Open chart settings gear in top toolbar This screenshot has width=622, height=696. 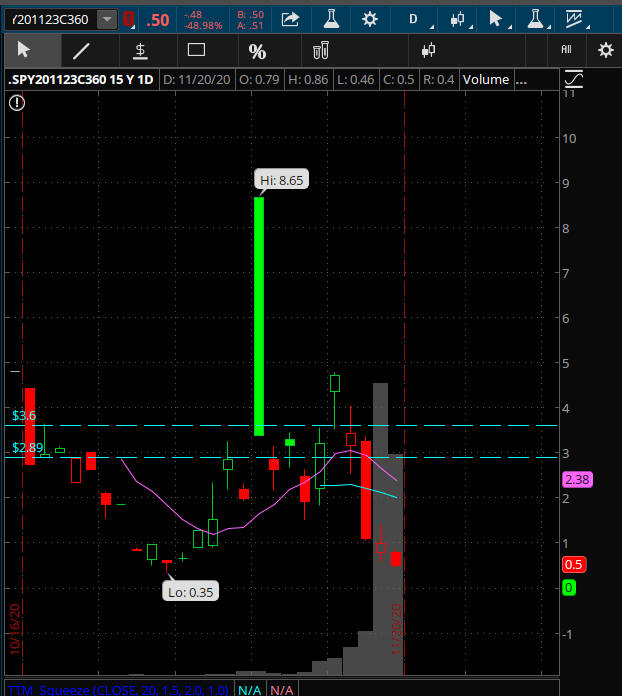click(x=370, y=19)
